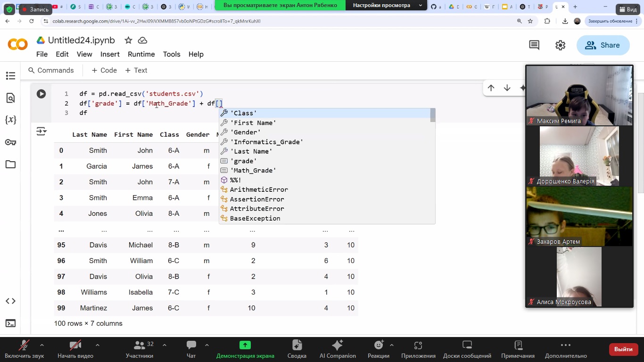Screen dimensions: 644x362
Task: Expand participants options arrow
Action: [x=164, y=345]
